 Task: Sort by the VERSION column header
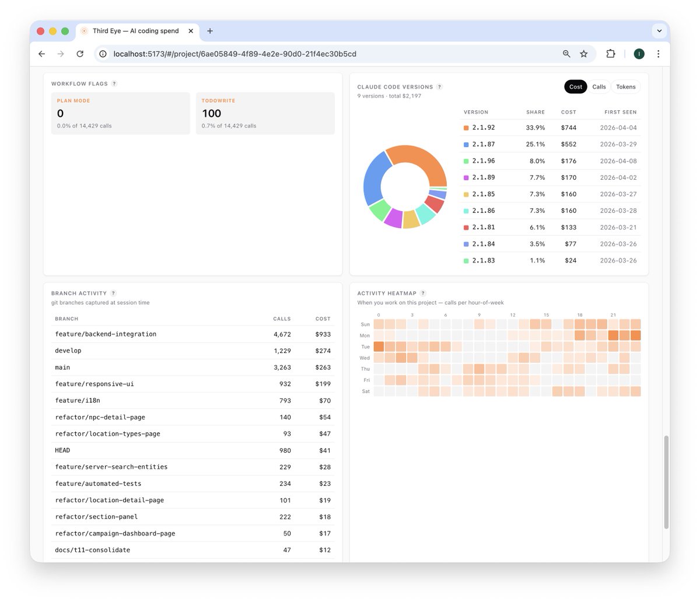(x=476, y=112)
